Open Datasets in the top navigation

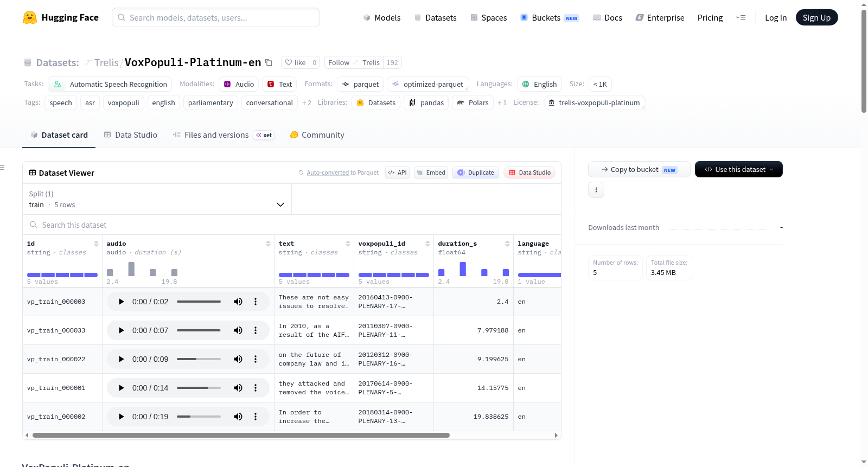tap(436, 18)
